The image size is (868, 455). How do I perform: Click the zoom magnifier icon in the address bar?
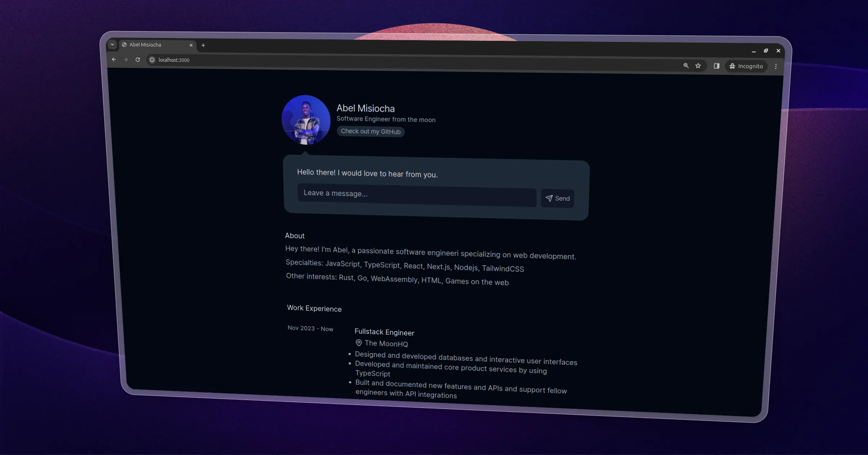pos(686,65)
